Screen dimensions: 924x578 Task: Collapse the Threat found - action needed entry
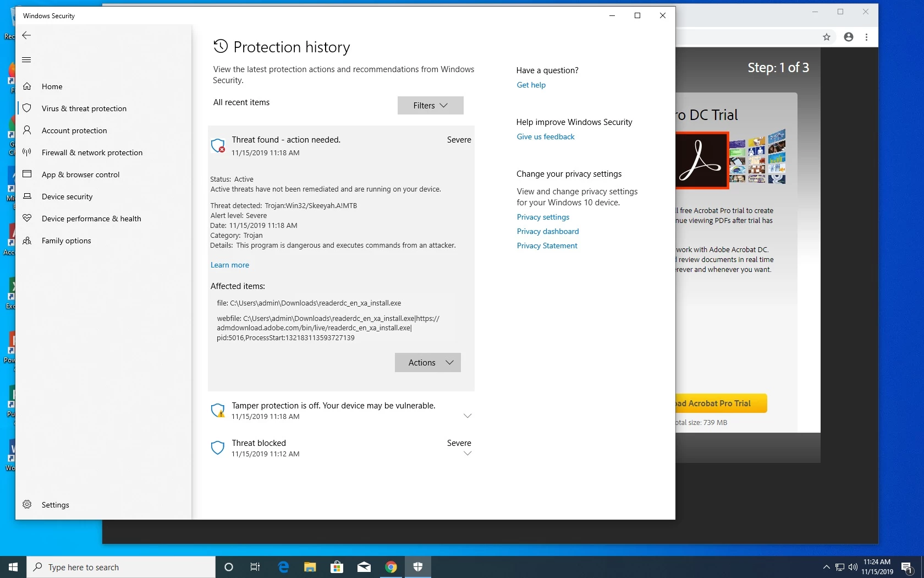341,146
